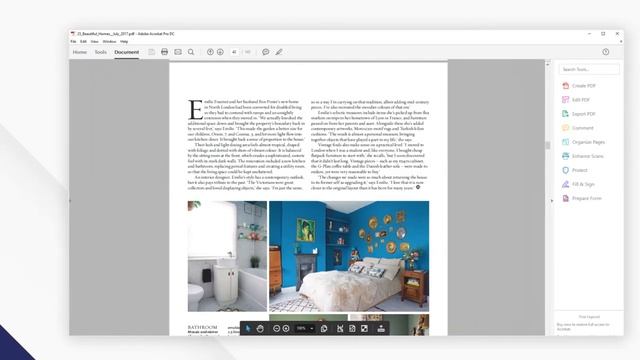Go to next page with down arrow
Viewport: 640px width, 360px height.
[x=220, y=52]
